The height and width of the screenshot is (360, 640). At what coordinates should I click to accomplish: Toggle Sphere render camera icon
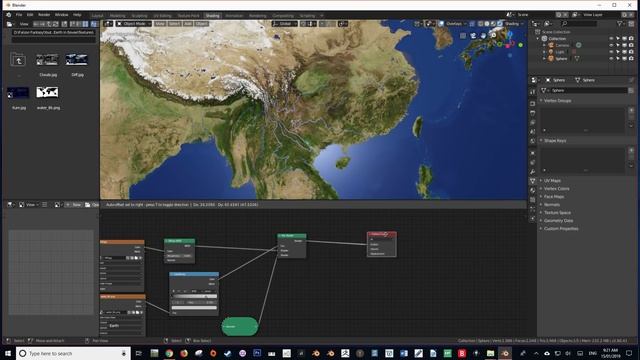coord(631,58)
